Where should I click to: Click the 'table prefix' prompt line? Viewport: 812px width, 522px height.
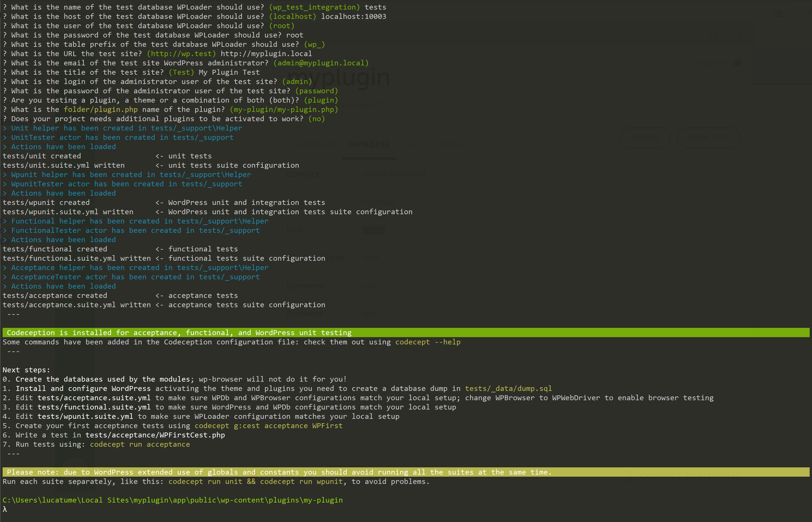click(164, 44)
